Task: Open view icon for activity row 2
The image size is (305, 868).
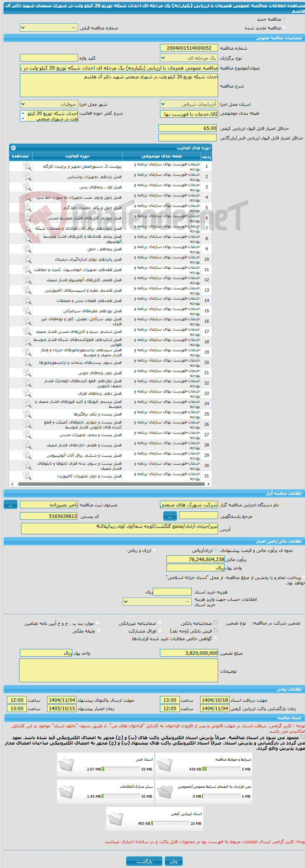Action: click(26, 176)
